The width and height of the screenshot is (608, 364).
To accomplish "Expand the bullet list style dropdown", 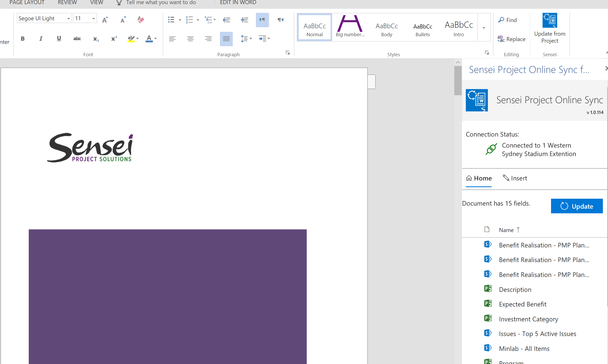I will 180,20.
